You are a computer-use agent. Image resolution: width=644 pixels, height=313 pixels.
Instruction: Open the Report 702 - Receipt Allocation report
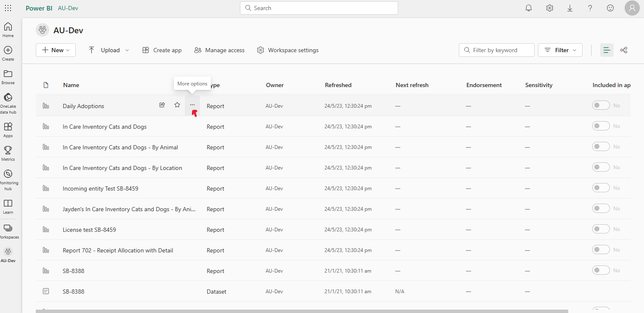pyautogui.click(x=118, y=250)
